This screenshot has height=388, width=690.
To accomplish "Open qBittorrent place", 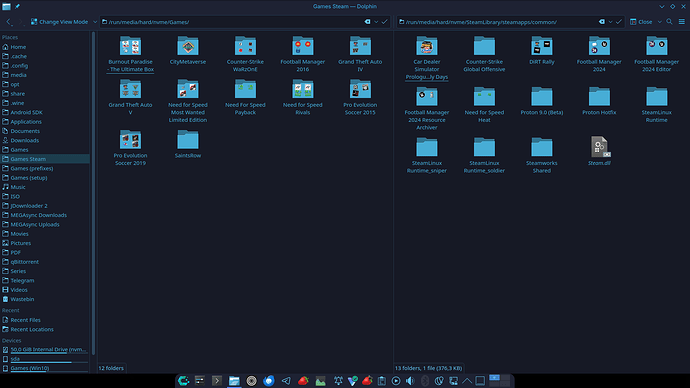I will (45, 262).
